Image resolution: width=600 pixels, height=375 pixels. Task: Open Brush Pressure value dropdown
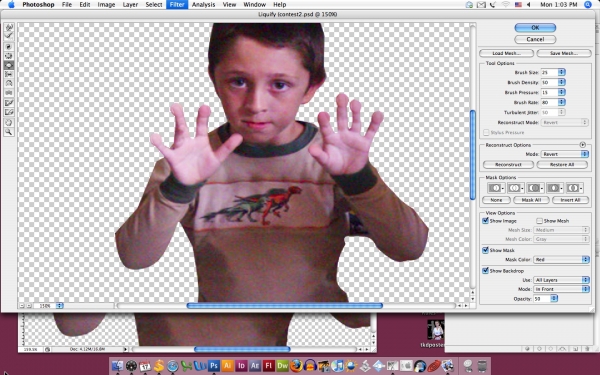561,92
